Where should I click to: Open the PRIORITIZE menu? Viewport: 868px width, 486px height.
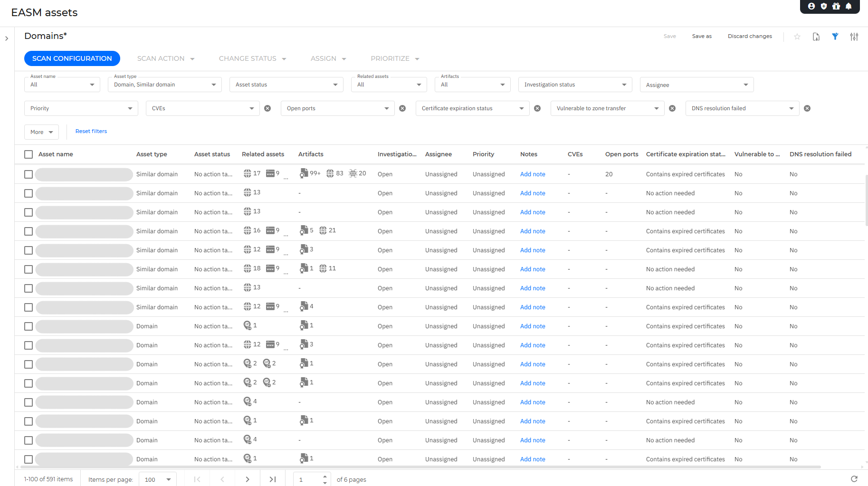pyautogui.click(x=395, y=58)
